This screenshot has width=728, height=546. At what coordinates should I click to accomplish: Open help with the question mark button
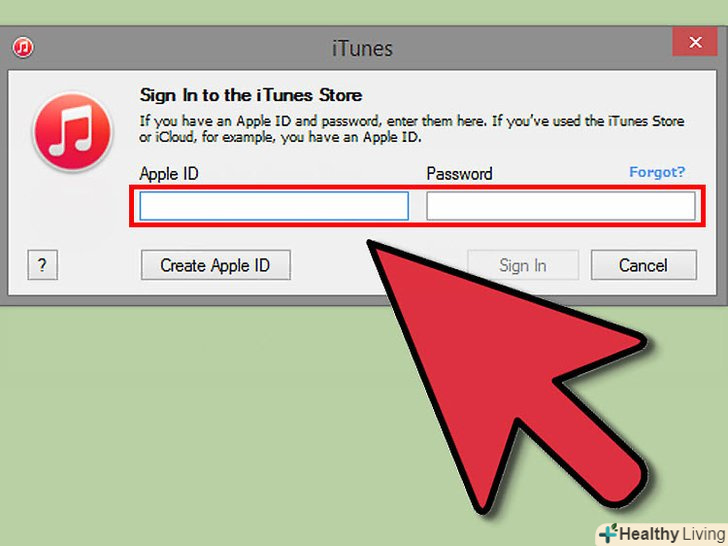coord(43,265)
